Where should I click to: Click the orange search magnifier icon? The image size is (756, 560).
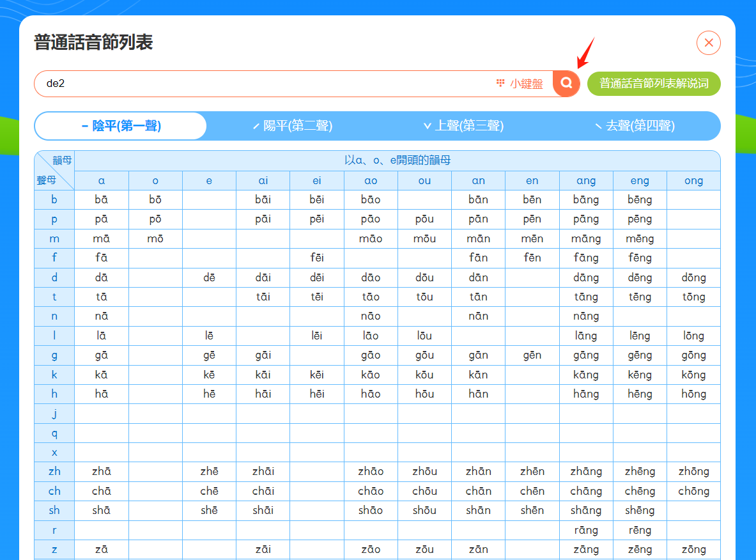(x=566, y=84)
